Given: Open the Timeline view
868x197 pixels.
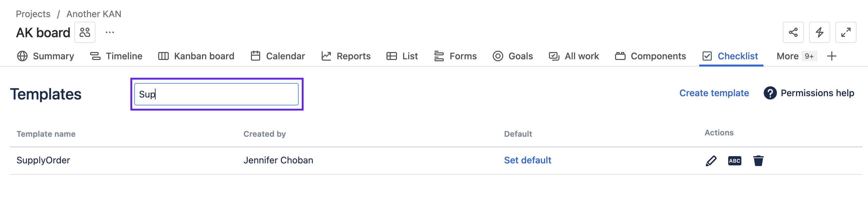Looking at the screenshot, I should 116,56.
